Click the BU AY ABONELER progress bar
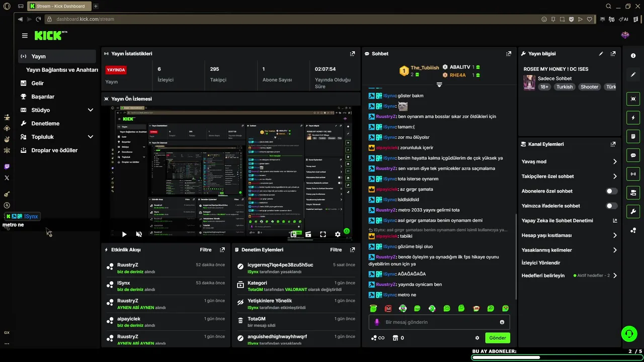Screen dimensions: 644x362 pos(556,357)
